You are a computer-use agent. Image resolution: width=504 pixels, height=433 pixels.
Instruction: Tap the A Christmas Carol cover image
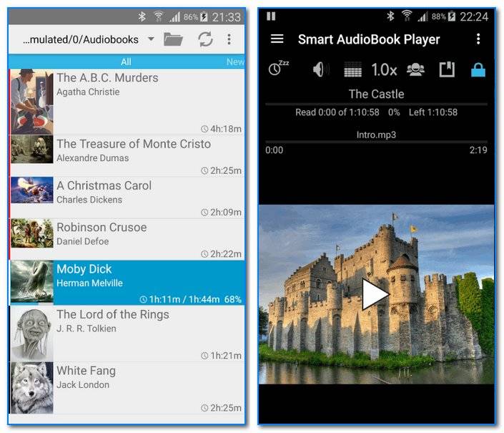click(x=31, y=190)
